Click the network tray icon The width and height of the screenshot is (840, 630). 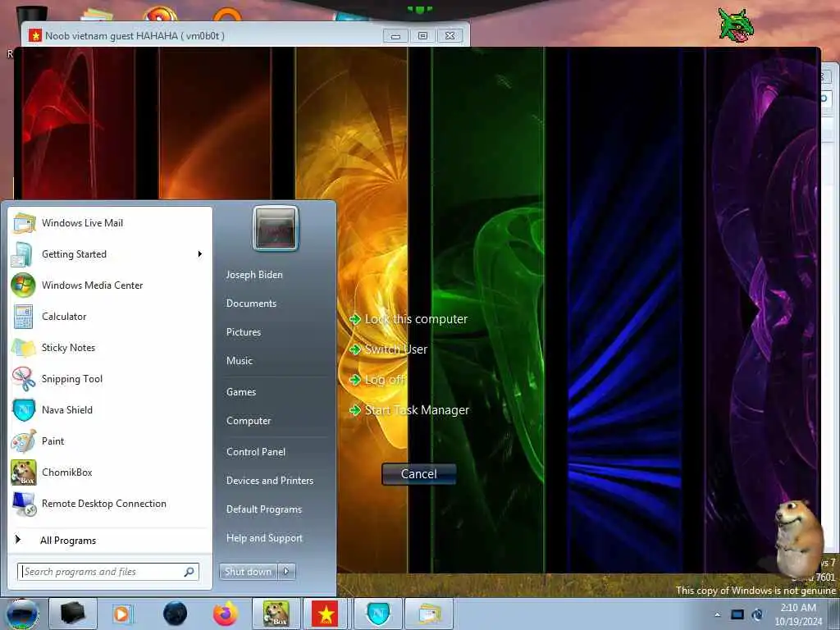(x=757, y=614)
